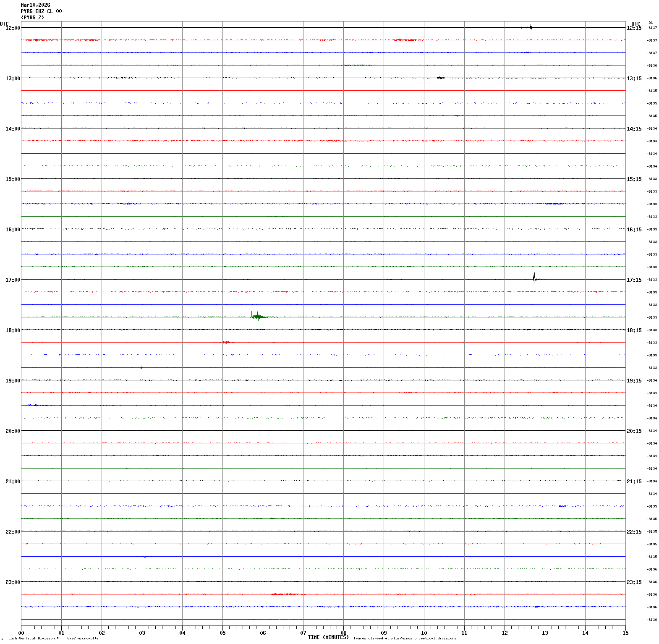Image resolution: width=659 pixels, height=644 pixels.
Task: Select the green seismic event near minute 6
Action: pos(256,316)
